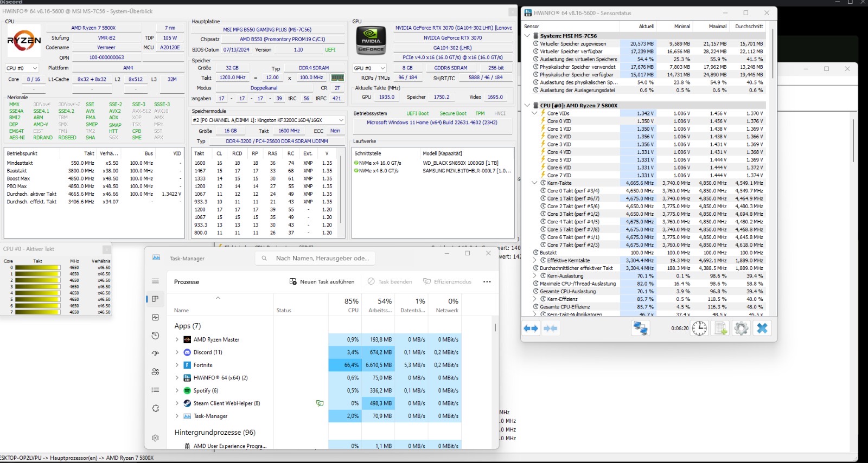Viewport: 868px width, 463px height.
Task: Start logging with the sheet-plus icon
Action: click(720, 328)
